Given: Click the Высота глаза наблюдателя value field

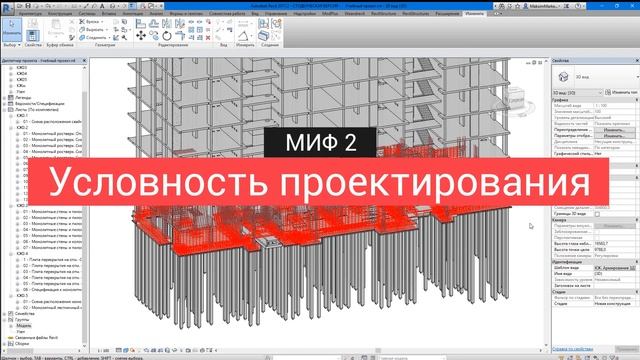Looking at the screenshot, I should (615, 244).
